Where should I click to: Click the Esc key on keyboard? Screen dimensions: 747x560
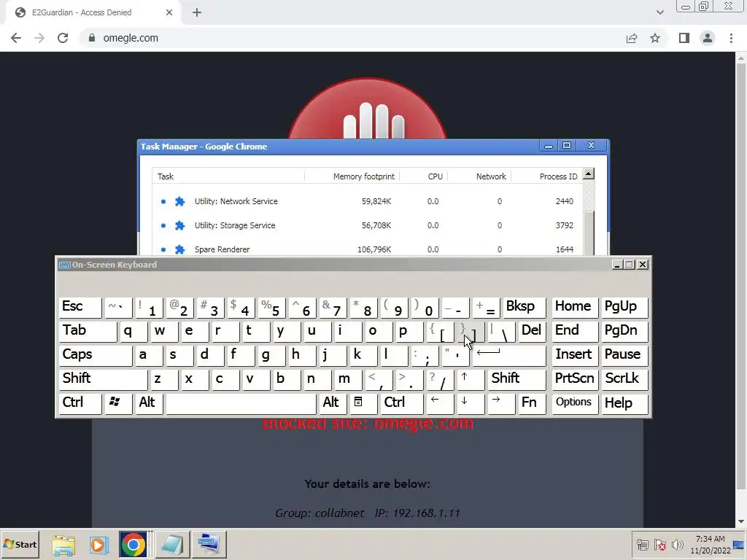pyautogui.click(x=80, y=307)
